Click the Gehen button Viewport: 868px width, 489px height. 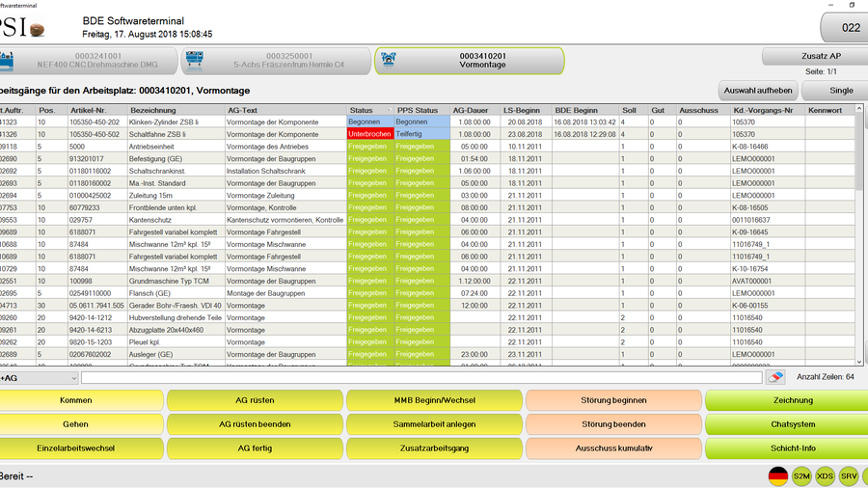point(81,424)
